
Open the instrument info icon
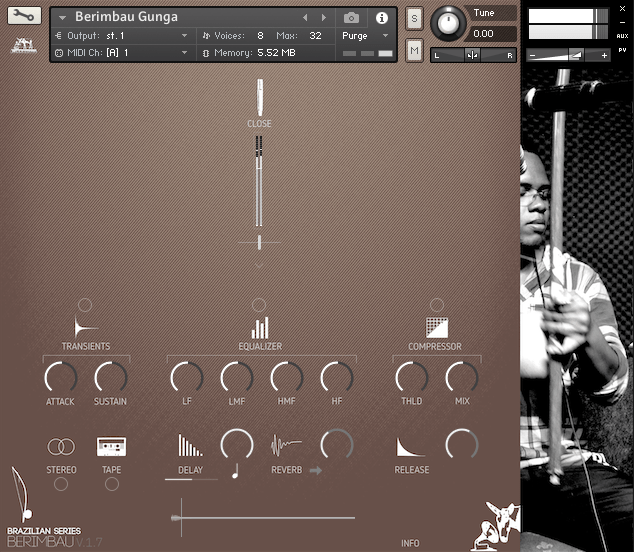(381, 18)
